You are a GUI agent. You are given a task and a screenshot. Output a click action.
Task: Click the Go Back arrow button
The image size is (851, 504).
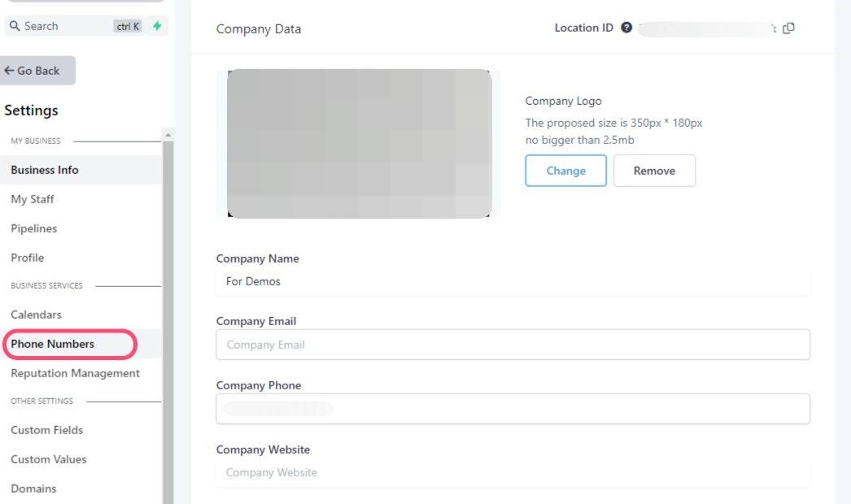click(38, 71)
